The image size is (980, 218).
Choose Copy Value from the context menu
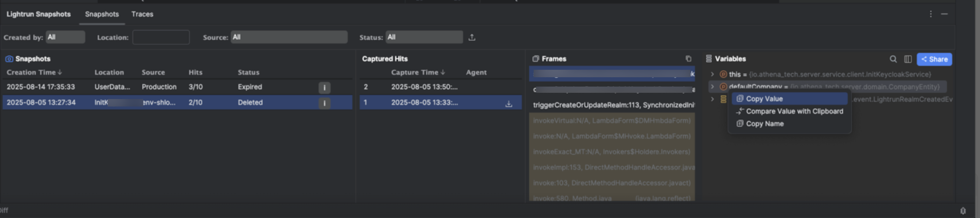coord(764,99)
